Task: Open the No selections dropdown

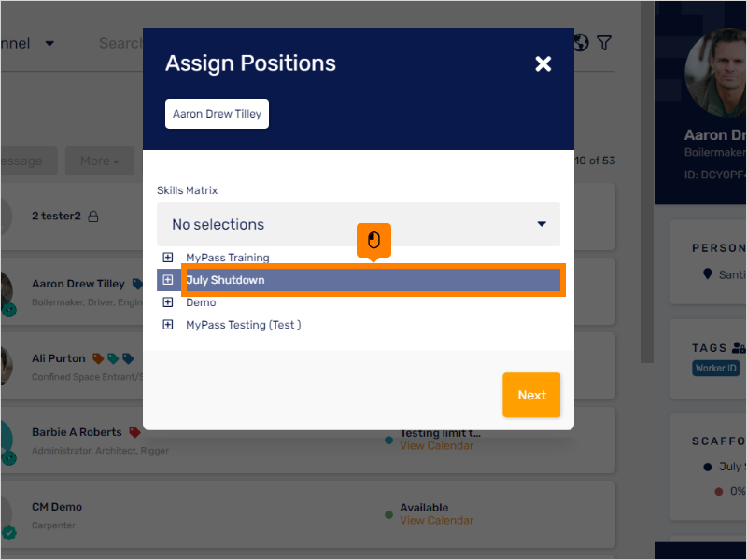Action: coord(358,224)
